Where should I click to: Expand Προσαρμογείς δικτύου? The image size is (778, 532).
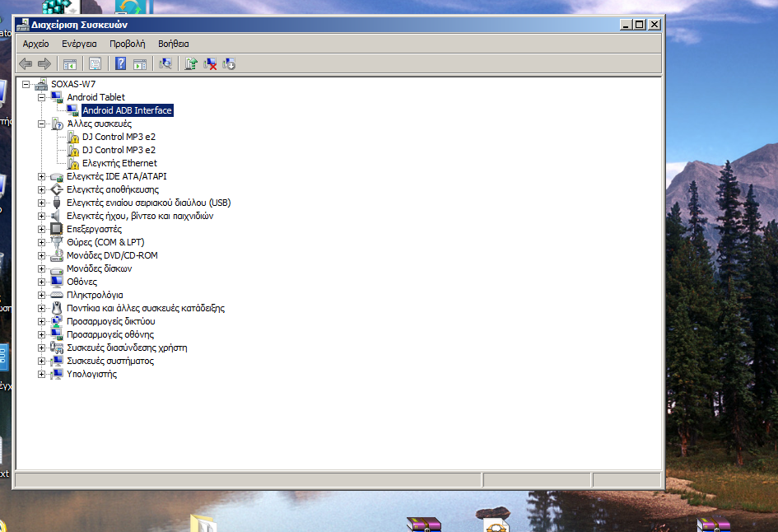[x=42, y=321]
